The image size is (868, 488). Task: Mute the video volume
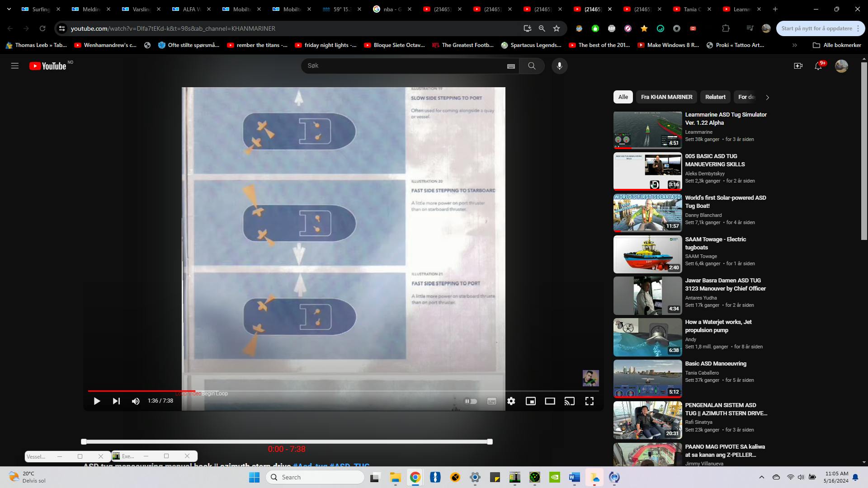(136, 401)
